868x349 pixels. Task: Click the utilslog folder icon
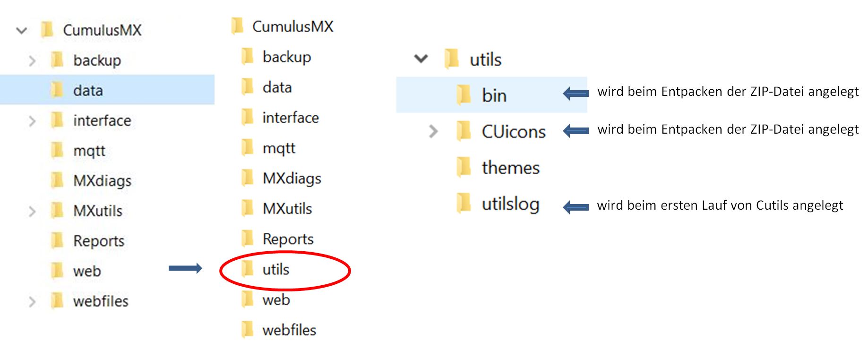(464, 203)
